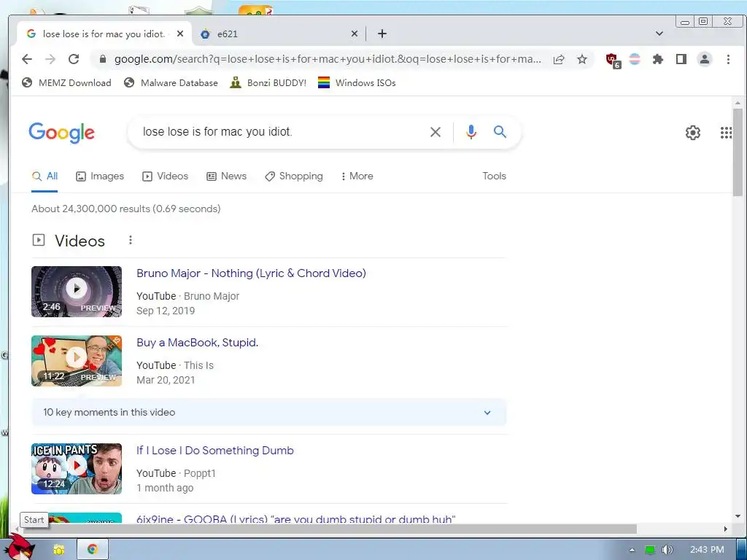Open the Malware Database bookmark
The width and height of the screenshot is (747, 560).
171,83
